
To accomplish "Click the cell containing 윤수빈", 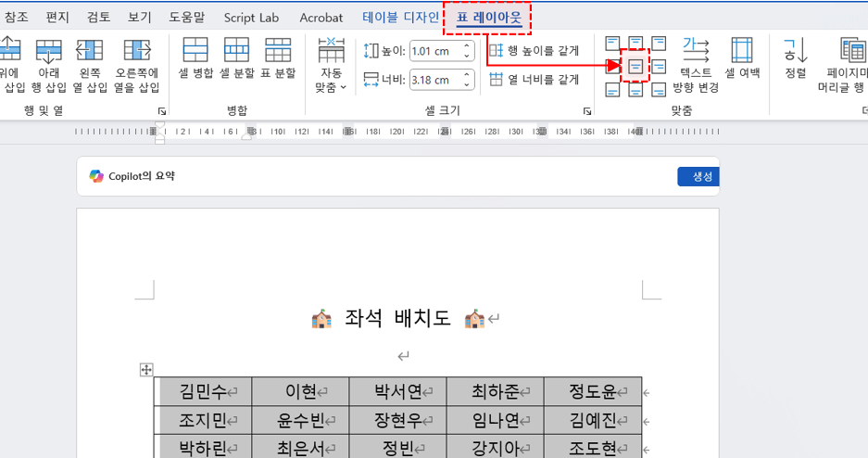I will 300,420.
